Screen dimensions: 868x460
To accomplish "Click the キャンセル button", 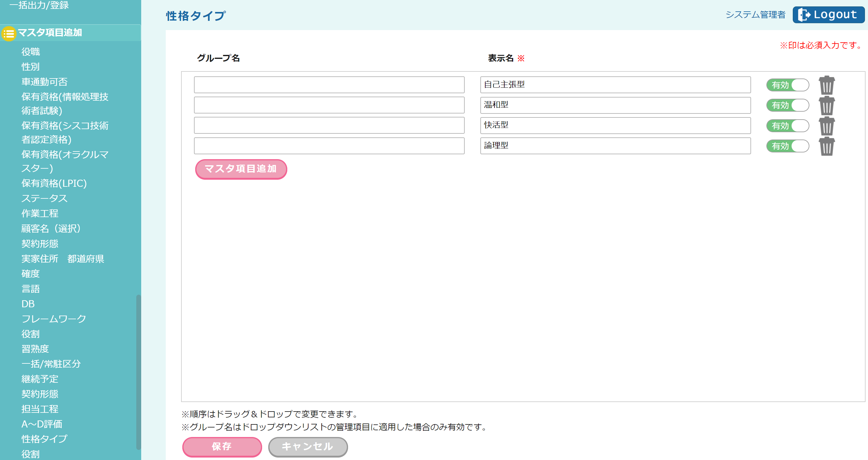I will (x=308, y=447).
